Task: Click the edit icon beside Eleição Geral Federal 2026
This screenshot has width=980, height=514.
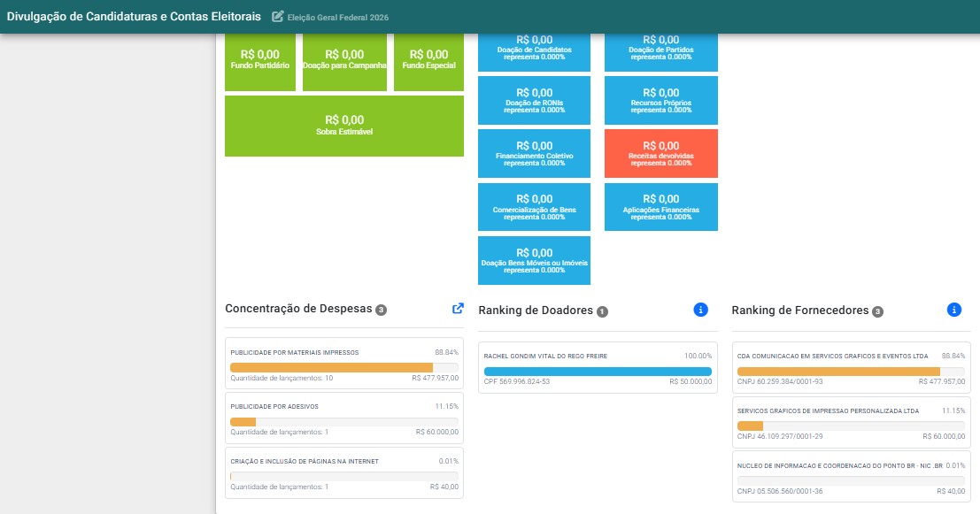Action: point(277,17)
